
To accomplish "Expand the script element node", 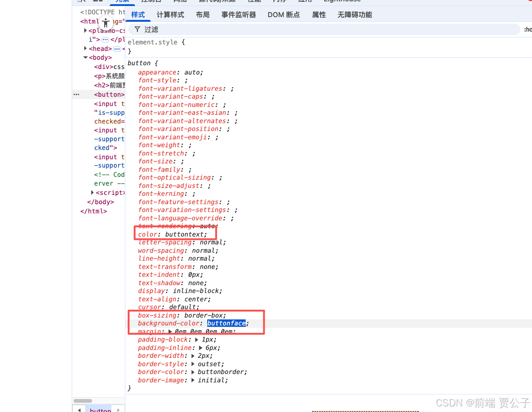I will tap(92, 192).
